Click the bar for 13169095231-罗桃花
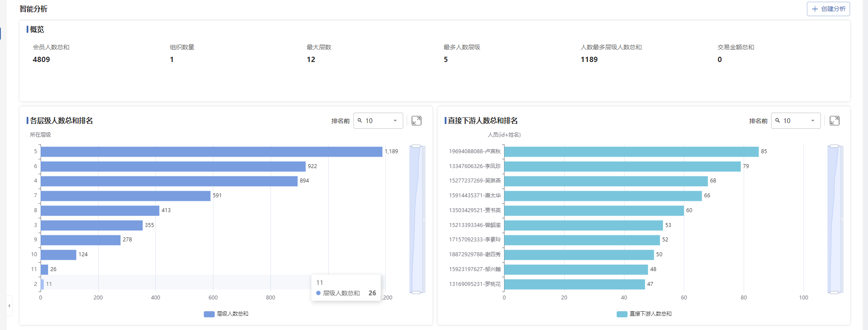 [575, 284]
